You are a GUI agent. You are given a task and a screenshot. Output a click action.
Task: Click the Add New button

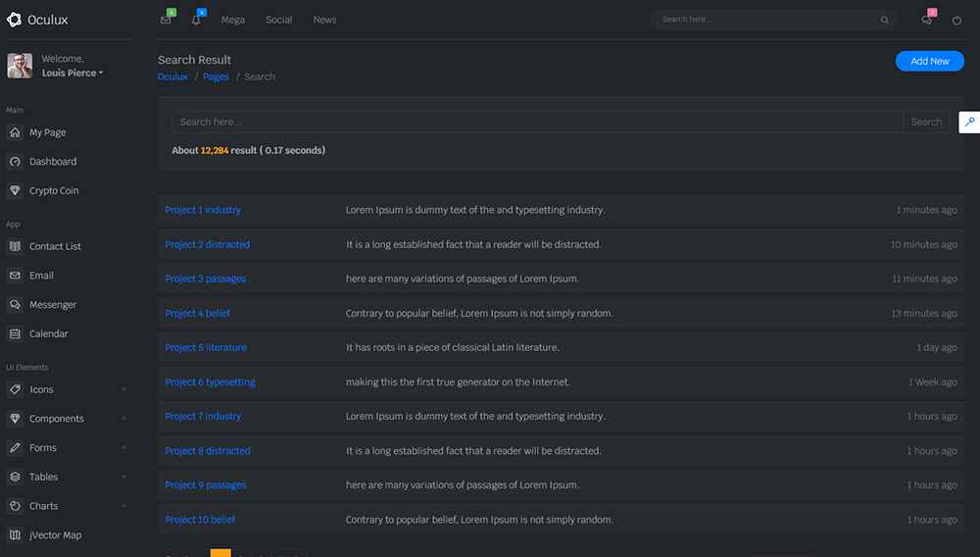pos(929,61)
